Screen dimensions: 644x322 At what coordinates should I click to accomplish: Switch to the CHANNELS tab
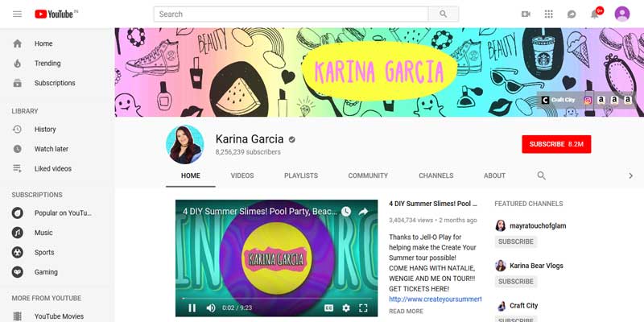436,175
